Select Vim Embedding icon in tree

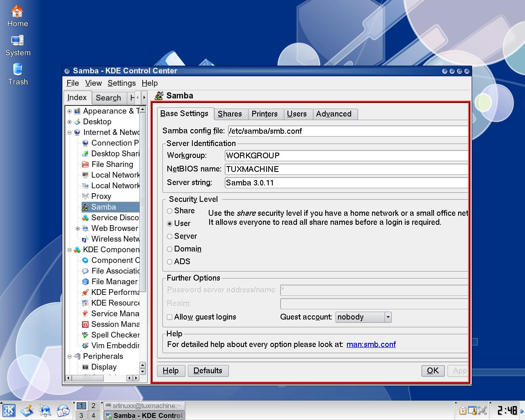tap(85, 346)
